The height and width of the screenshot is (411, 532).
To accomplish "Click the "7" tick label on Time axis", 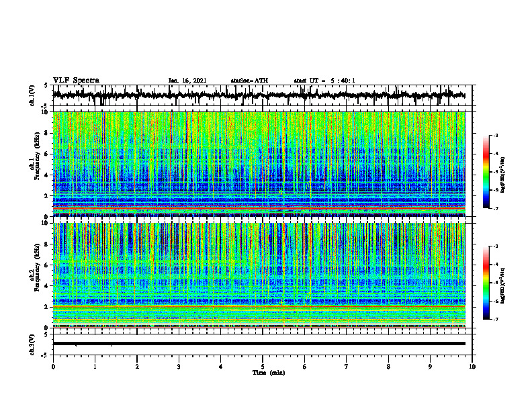I will pos(347,367).
